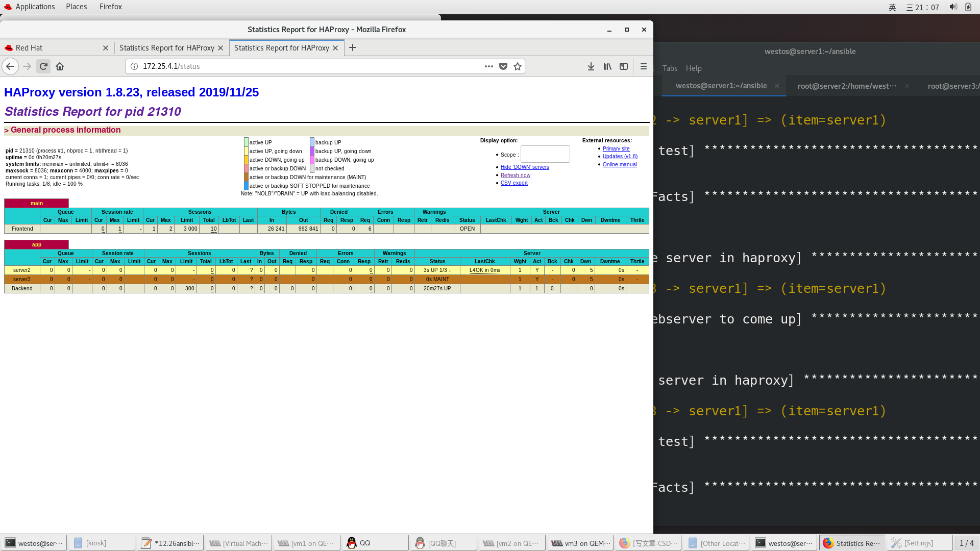Click active UP legend color swatch
The image size is (980, 551).
[246, 142]
